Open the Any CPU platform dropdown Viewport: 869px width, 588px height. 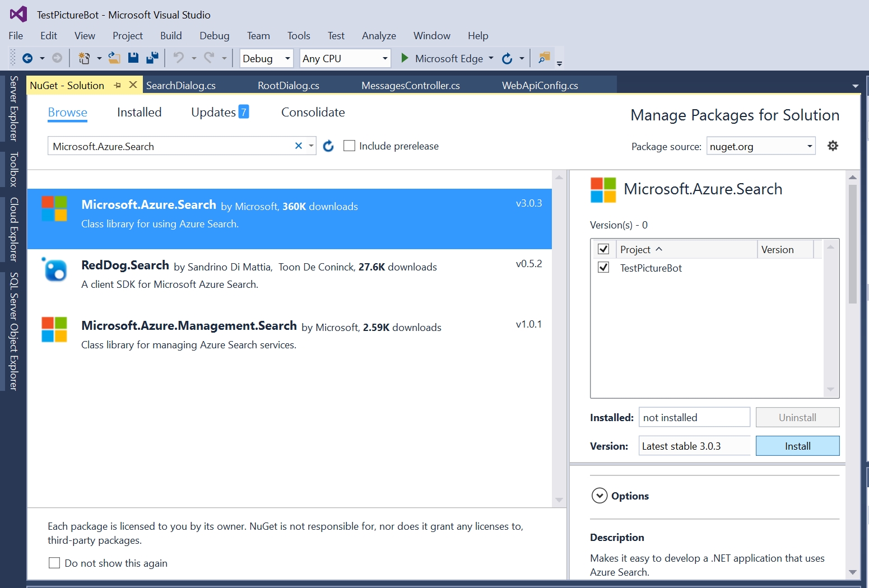point(345,58)
